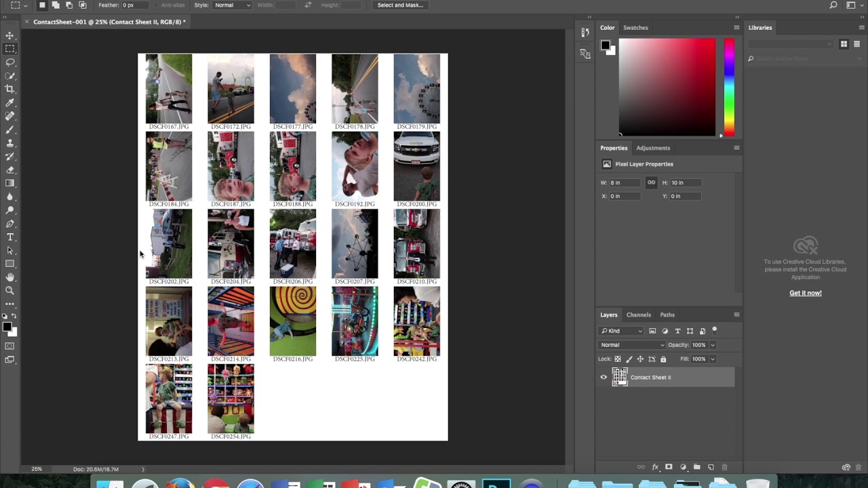Select the Eyedropper tool
Viewport: 868px width, 488px height.
point(9,102)
